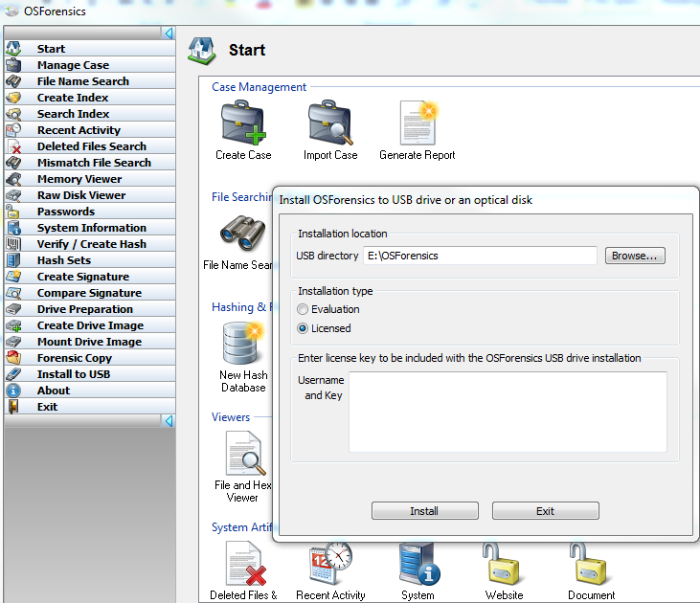Open Search Index sidebar item

click(90, 114)
